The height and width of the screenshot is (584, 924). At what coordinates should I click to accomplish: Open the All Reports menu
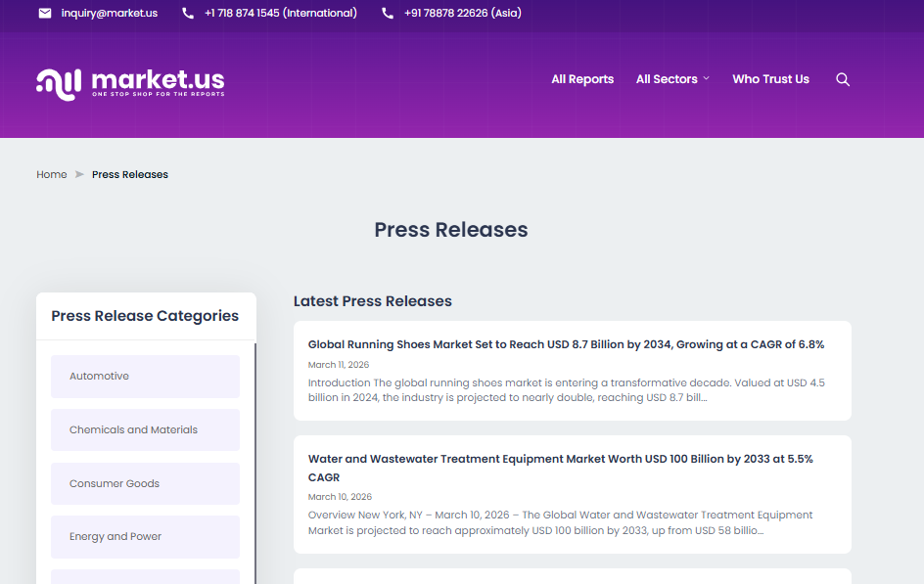click(582, 79)
